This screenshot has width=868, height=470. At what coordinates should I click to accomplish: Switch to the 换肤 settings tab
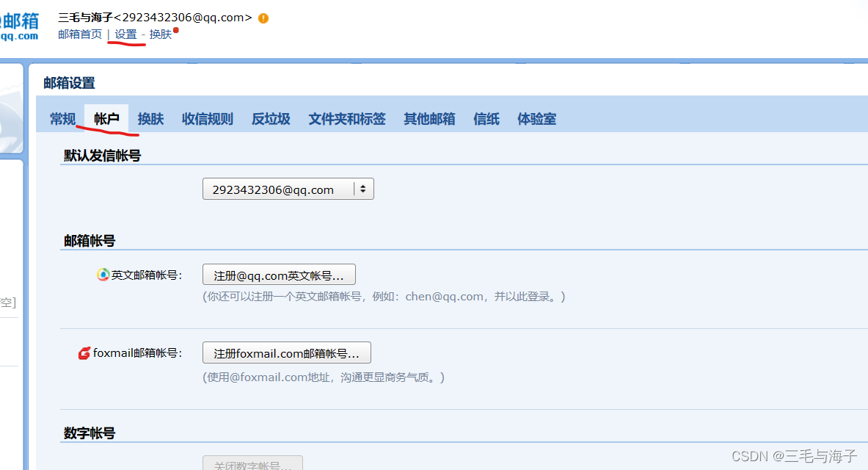click(150, 119)
